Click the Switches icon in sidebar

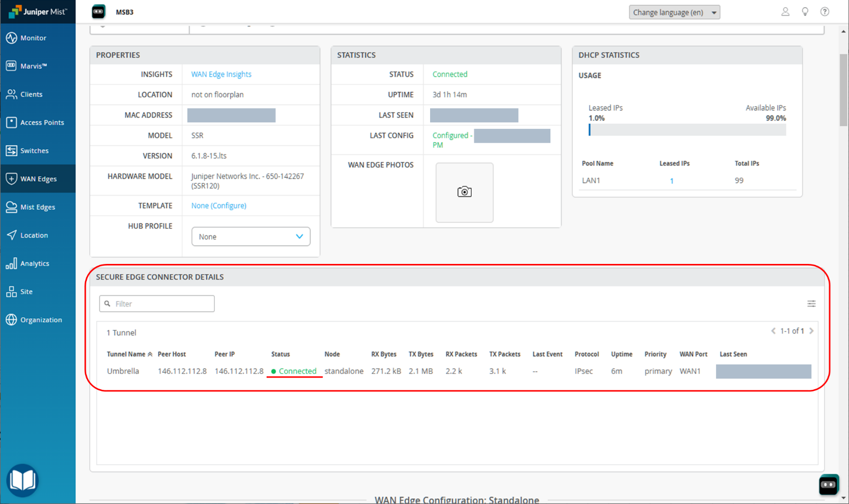(11, 151)
